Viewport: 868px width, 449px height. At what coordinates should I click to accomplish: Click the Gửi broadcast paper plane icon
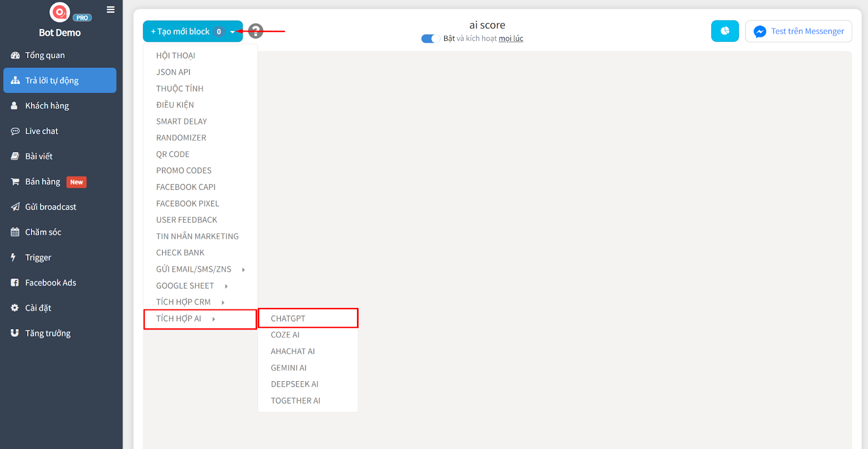click(15, 207)
